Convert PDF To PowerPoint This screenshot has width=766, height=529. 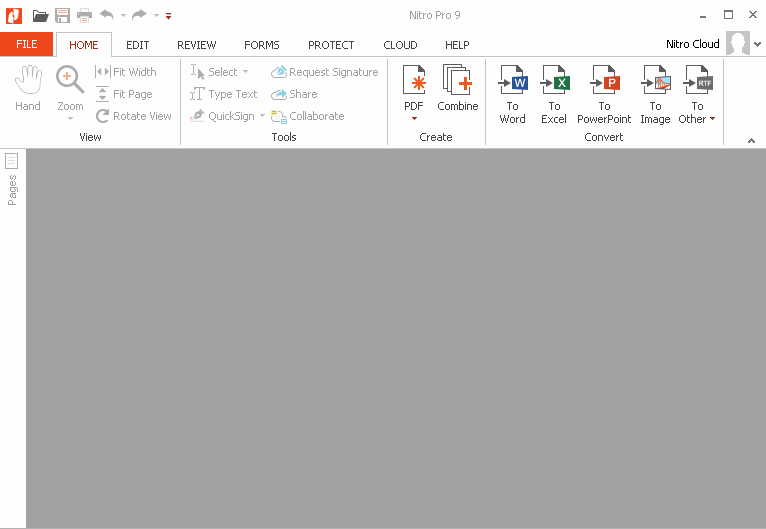click(604, 94)
